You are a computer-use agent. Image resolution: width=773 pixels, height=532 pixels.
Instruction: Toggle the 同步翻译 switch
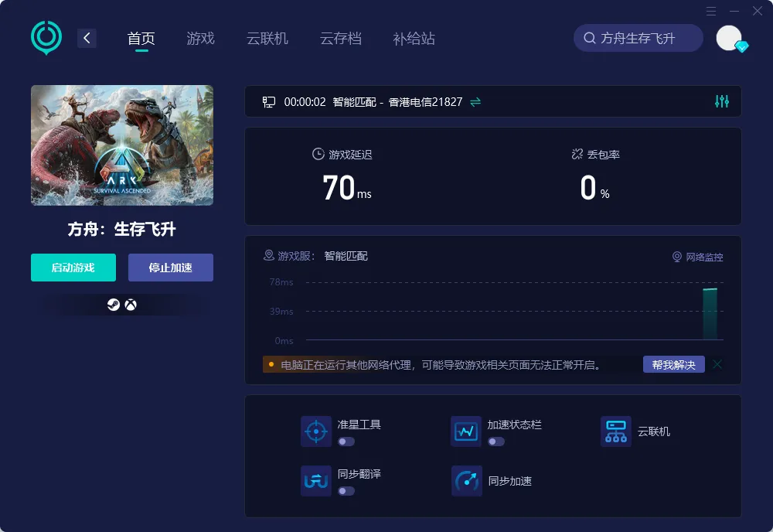coord(346,490)
